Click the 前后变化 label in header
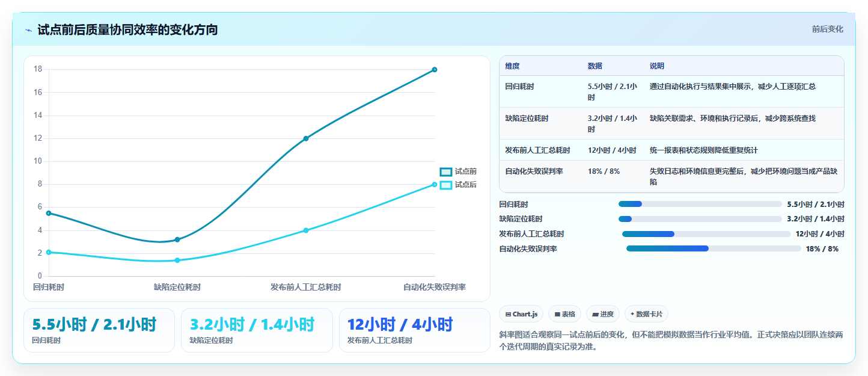Image resolution: width=868 pixels, height=376 pixels. [x=827, y=29]
